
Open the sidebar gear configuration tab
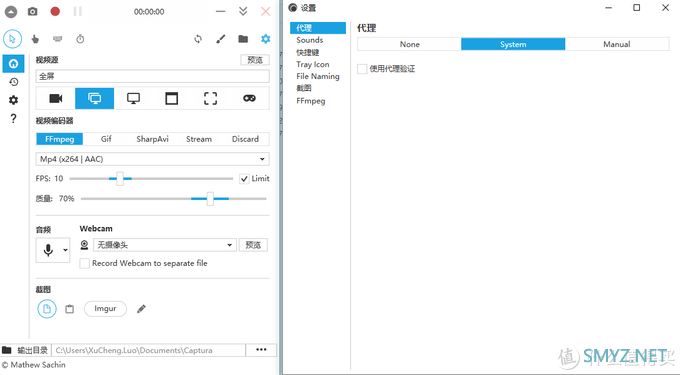[13, 100]
